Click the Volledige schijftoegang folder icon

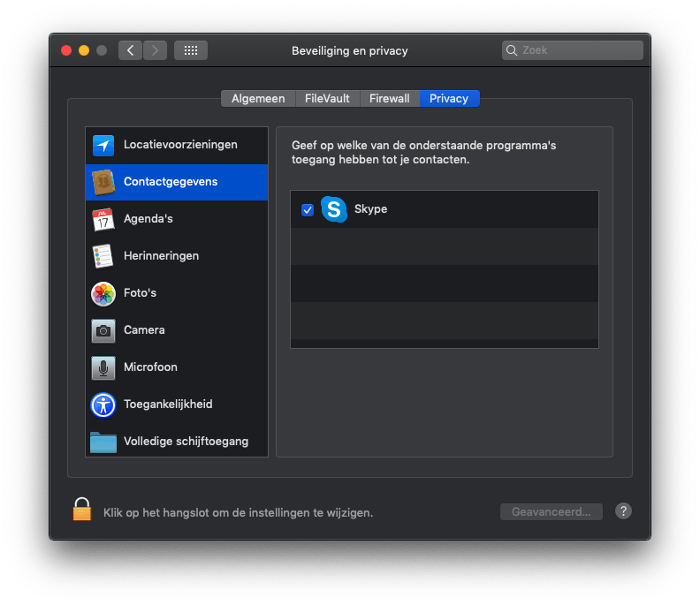(103, 442)
